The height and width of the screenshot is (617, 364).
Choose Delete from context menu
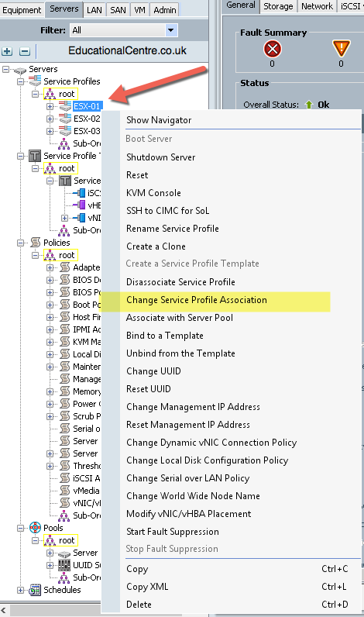click(x=139, y=605)
